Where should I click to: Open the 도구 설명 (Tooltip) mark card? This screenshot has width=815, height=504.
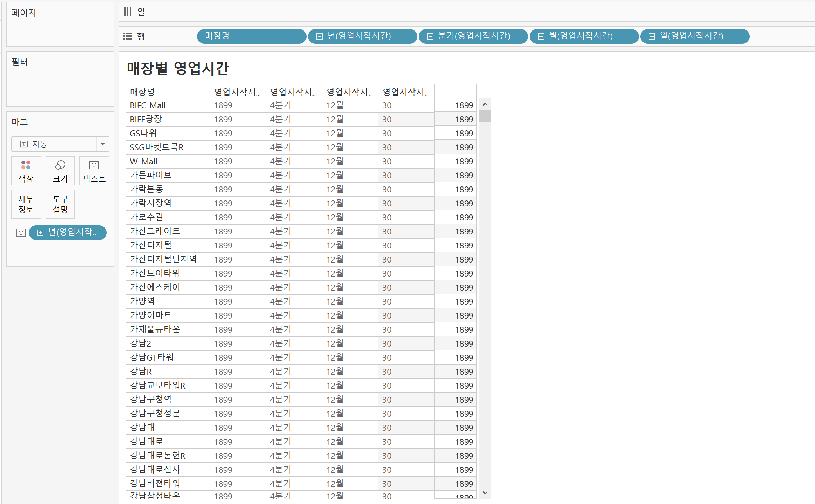pyautogui.click(x=60, y=204)
